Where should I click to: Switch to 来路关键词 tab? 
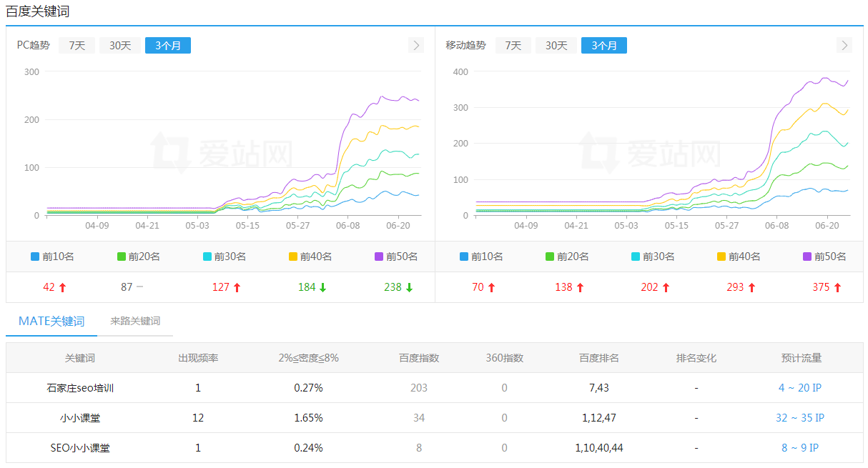pyautogui.click(x=135, y=321)
